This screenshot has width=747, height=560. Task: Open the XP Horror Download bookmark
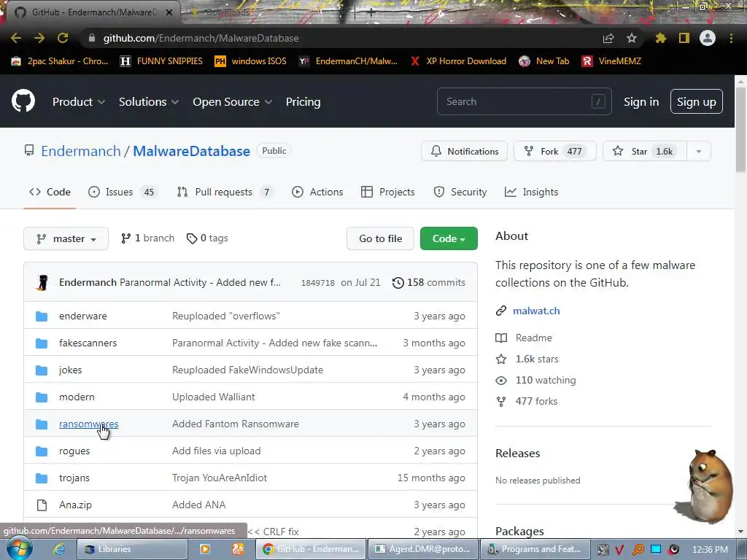(458, 61)
